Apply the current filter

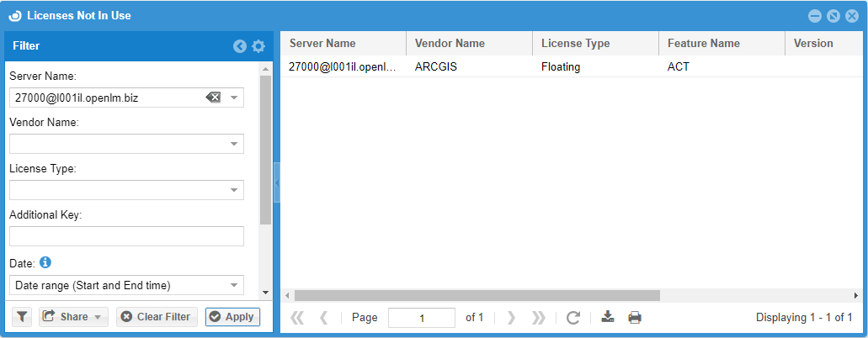pos(232,317)
